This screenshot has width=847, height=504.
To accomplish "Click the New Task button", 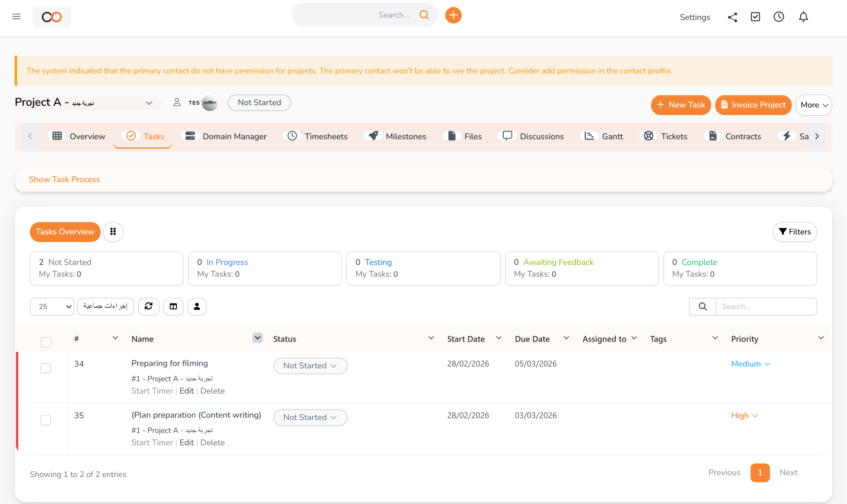I will [681, 105].
